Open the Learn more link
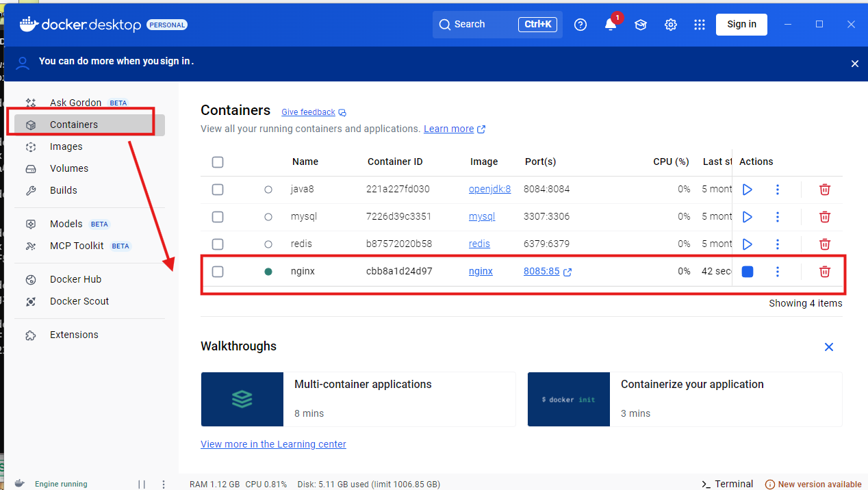868x490 pixels. pyautogui.click(x=455, y=129)
